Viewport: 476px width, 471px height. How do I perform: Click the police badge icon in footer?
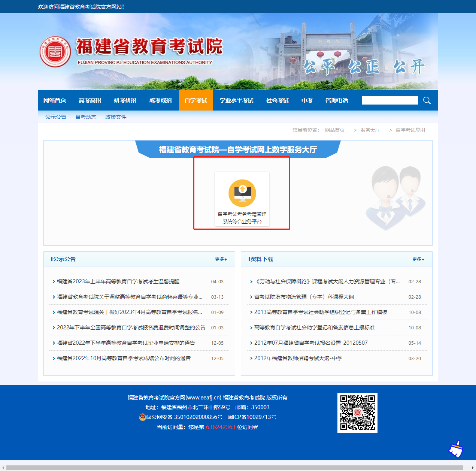[x=142, y=417]
